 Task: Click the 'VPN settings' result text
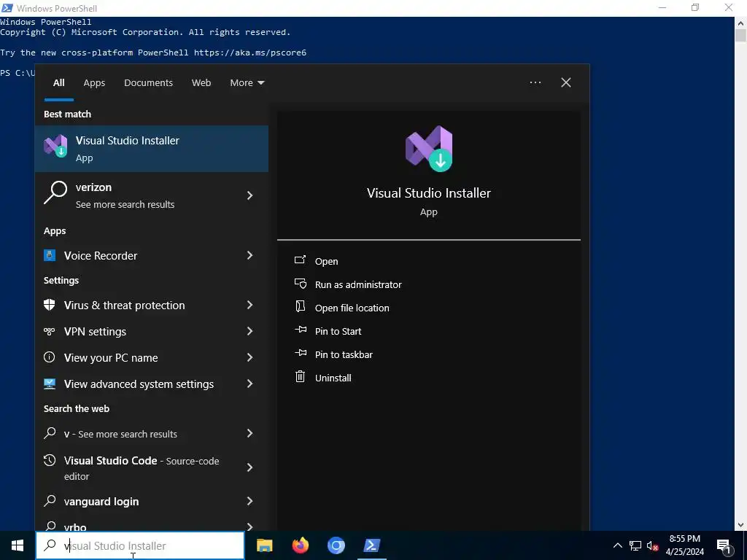[96, 332]
